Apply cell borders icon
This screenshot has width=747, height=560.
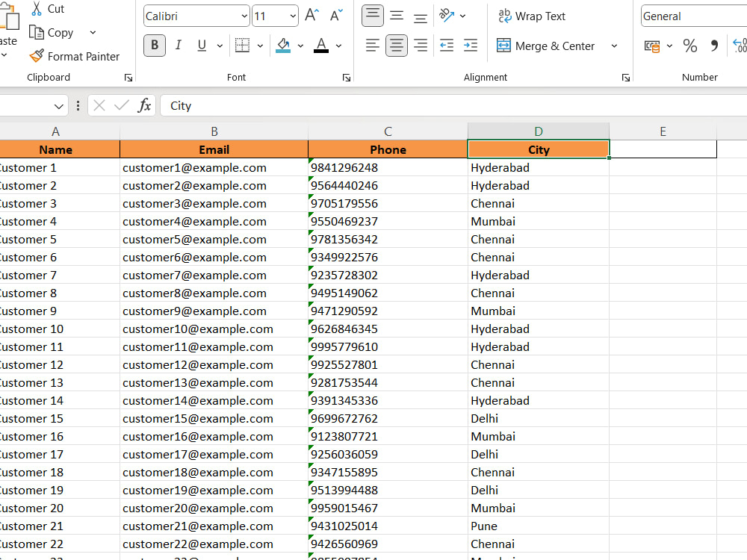tap(242, 46)
